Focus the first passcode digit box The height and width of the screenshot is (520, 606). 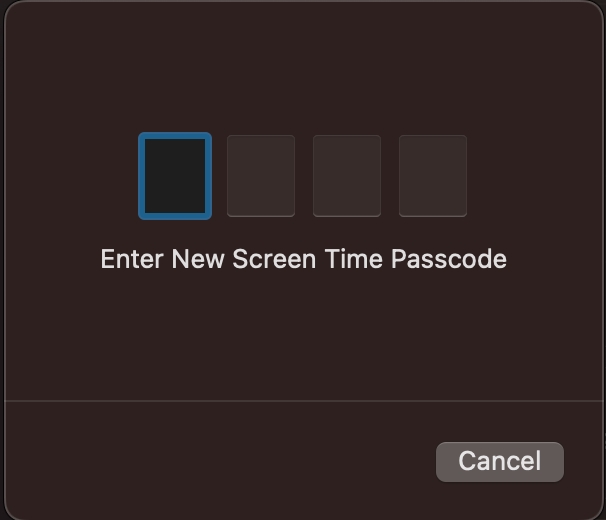[x=175, y=176]
